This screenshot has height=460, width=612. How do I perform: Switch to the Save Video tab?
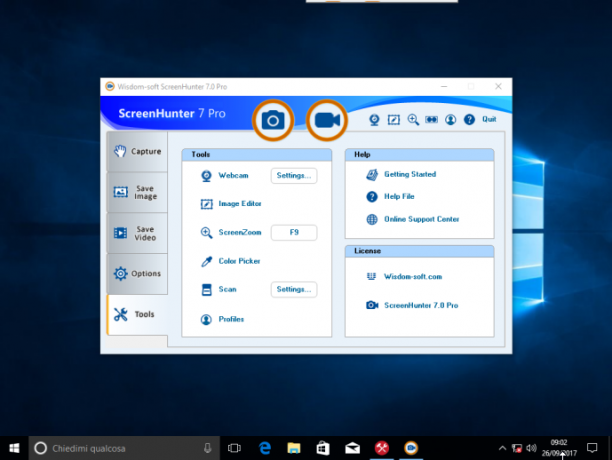(x=137, y=233)
